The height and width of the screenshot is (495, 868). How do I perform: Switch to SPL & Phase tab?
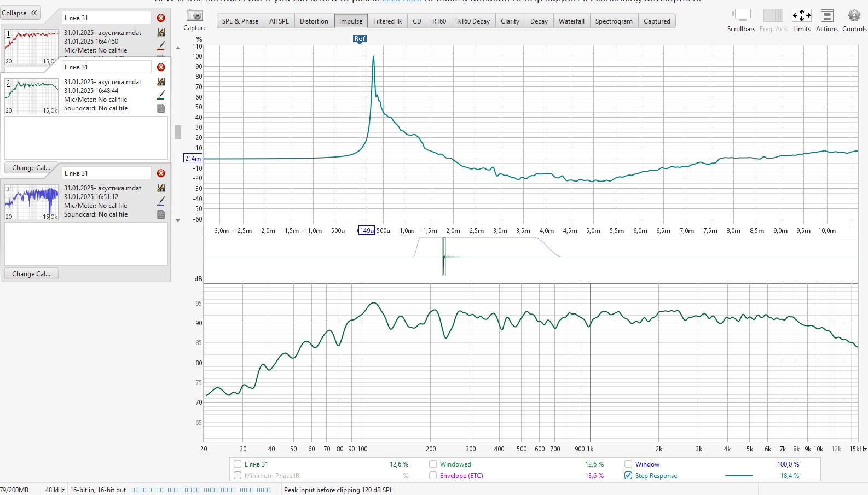240,21
